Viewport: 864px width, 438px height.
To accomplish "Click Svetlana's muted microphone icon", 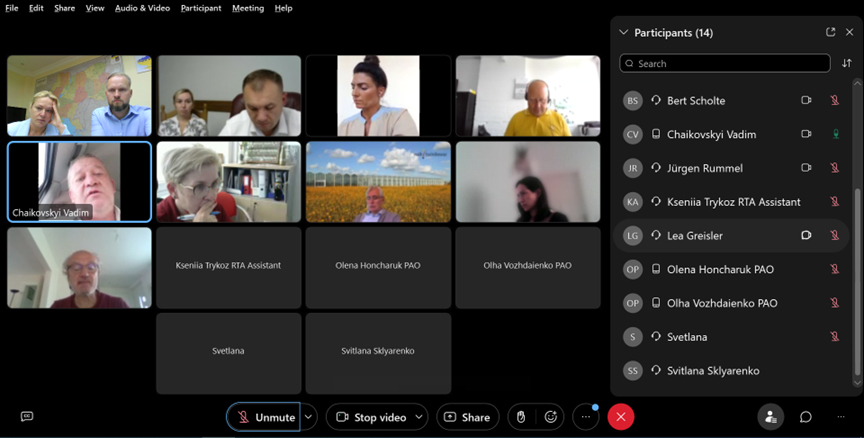I will click(835, 337).
